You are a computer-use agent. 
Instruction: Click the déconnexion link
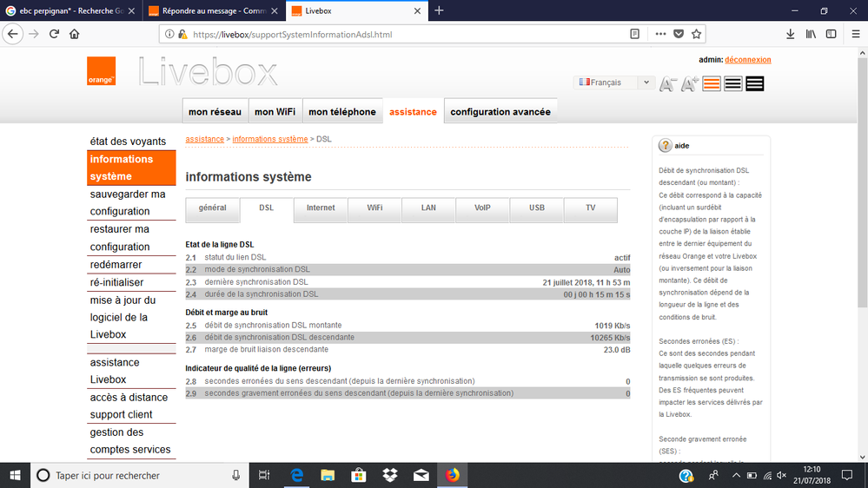(748, 60)
